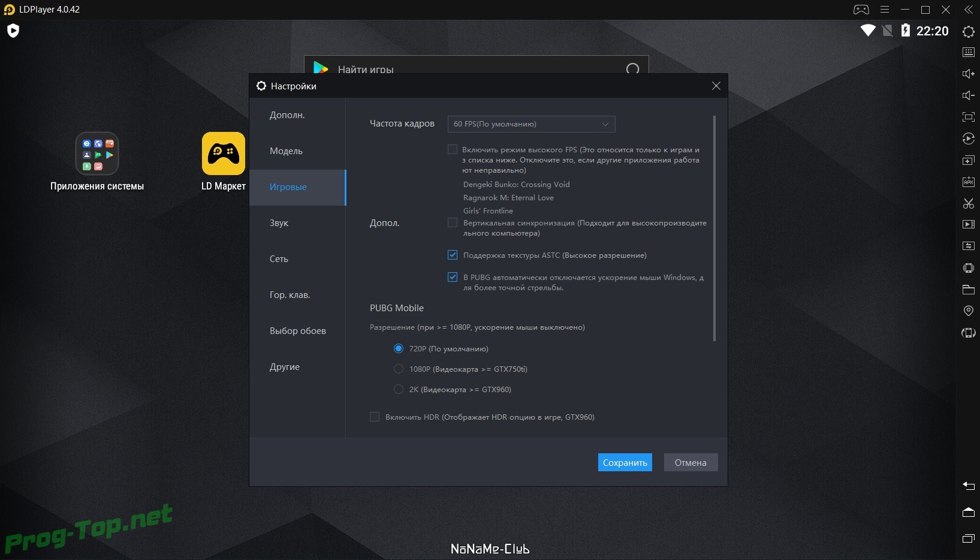Switch to Звук settings tab
980x560 pixels.
point(297,223)
